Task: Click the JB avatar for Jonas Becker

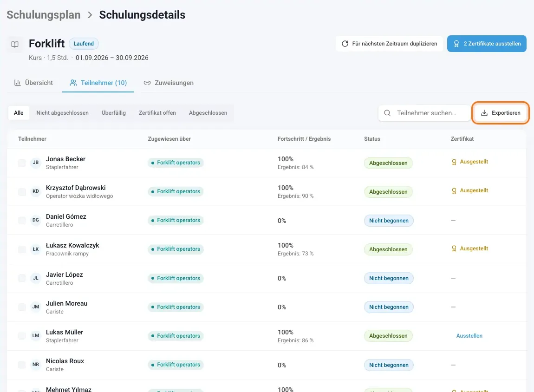Action: (36, 163)
